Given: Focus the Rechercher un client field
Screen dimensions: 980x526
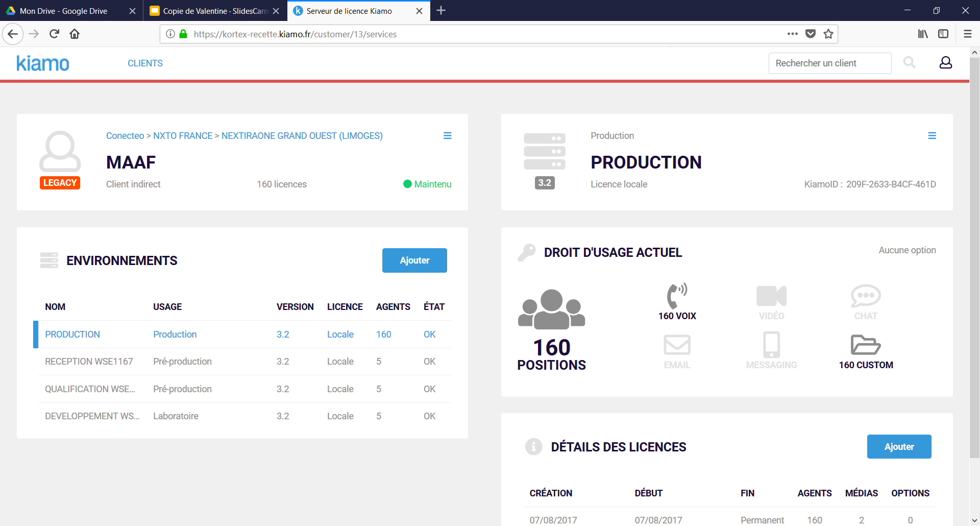Looking at the screenshot, I should tap(829, 63).
